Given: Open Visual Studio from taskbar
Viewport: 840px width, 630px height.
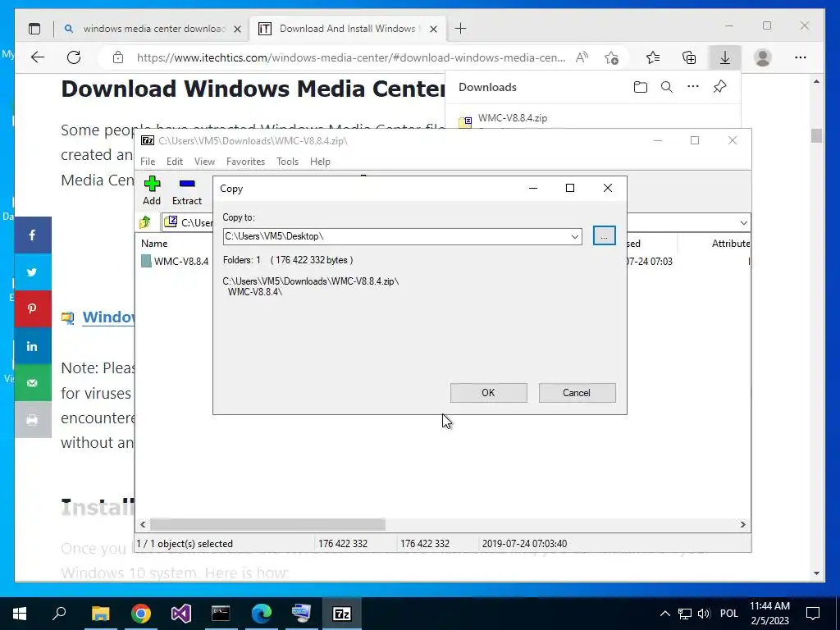Looking at the screenshot, I should click(181, 614).
